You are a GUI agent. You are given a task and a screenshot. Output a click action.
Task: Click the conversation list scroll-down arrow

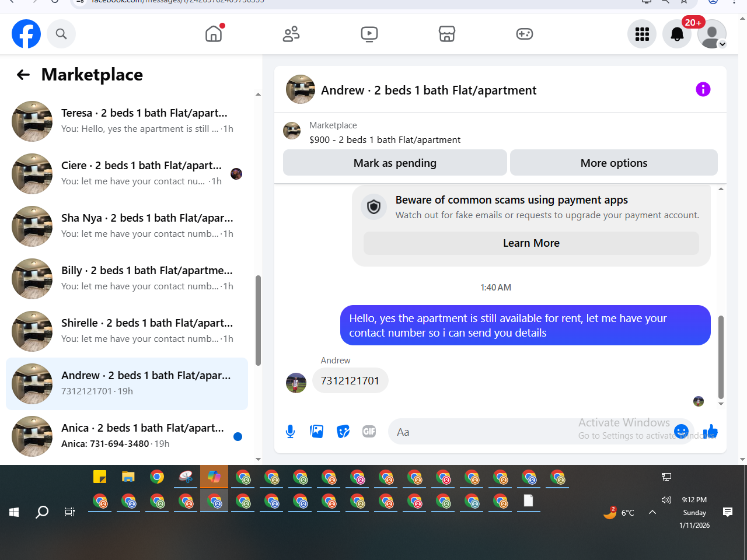pyautogui.click(x=258, y=460)
